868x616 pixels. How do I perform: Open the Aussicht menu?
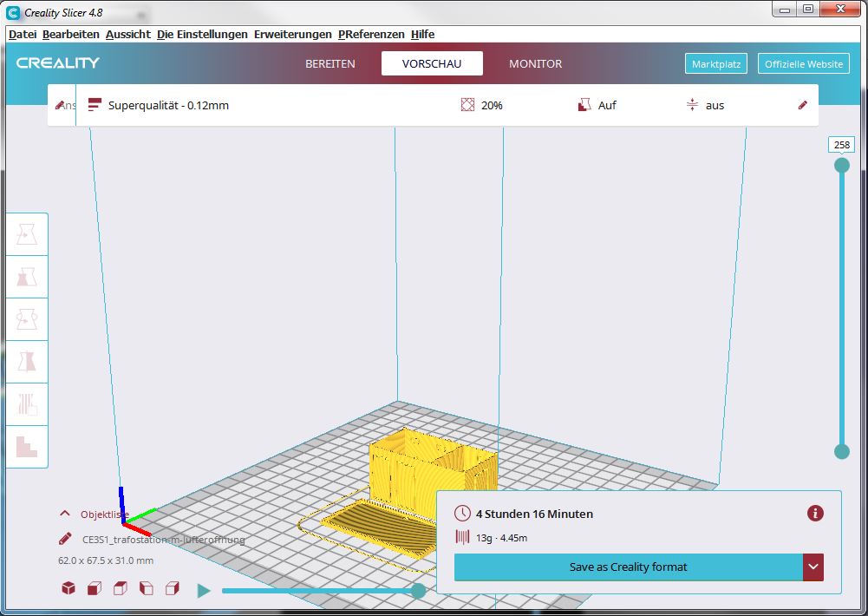(x=127, y=35)
